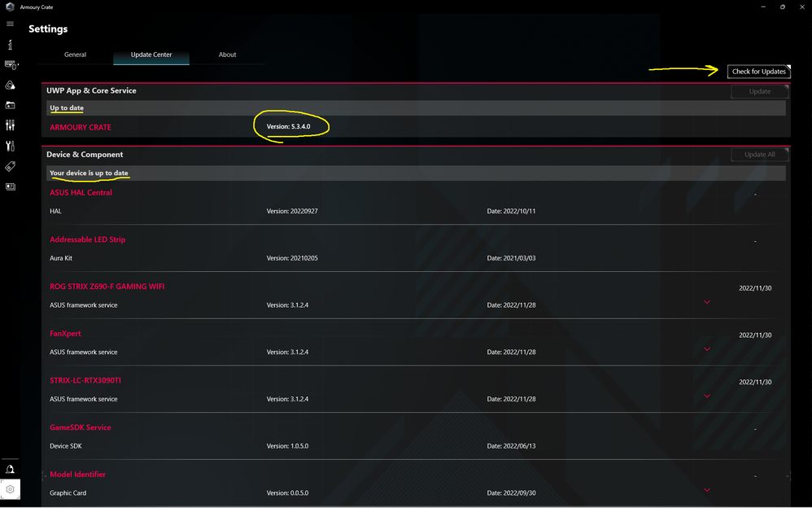Switch to the General tab
This screenshot has width=812, height=508.
click(75, 55)
